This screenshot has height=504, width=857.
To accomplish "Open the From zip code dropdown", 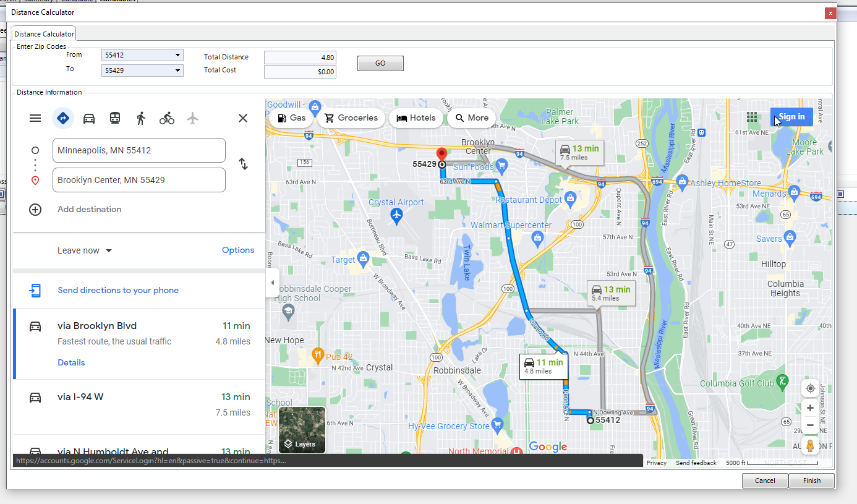I will coord(178,55).
